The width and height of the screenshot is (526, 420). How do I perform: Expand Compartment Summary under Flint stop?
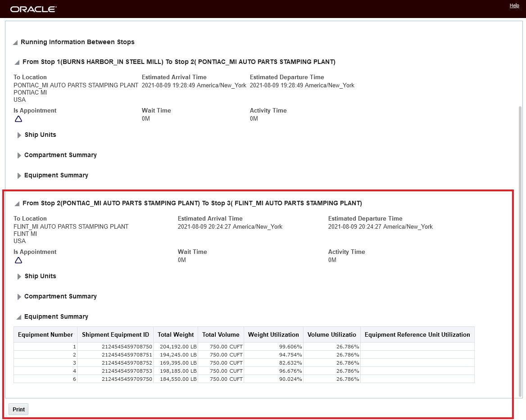click(19, 297)
